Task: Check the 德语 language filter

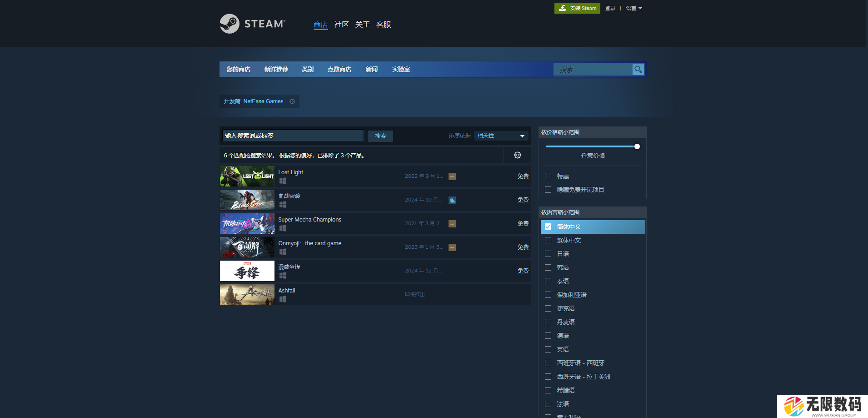Action: coord(548,336)
